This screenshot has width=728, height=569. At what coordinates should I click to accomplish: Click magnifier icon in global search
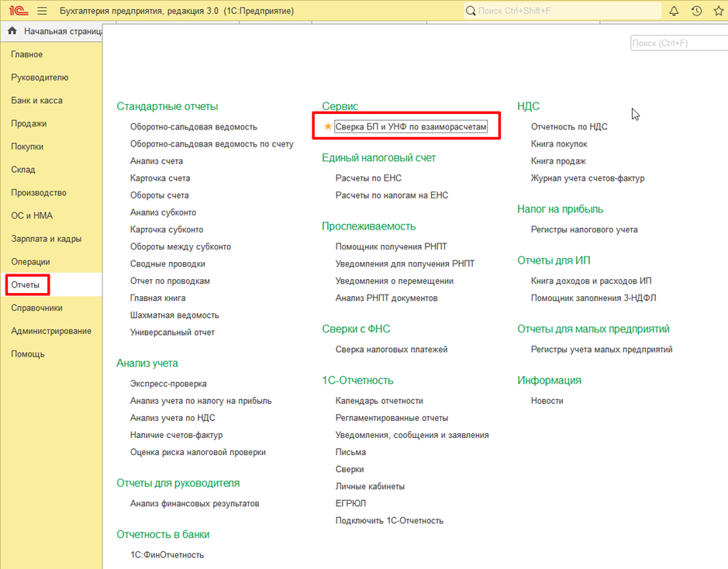click(471, 11)
